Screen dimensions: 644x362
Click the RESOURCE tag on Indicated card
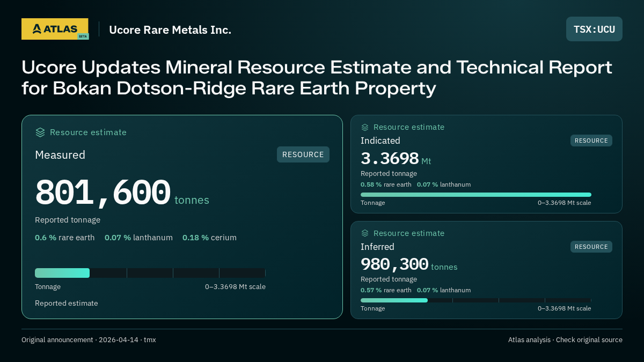pyautogui.click(x=591, y=141)
